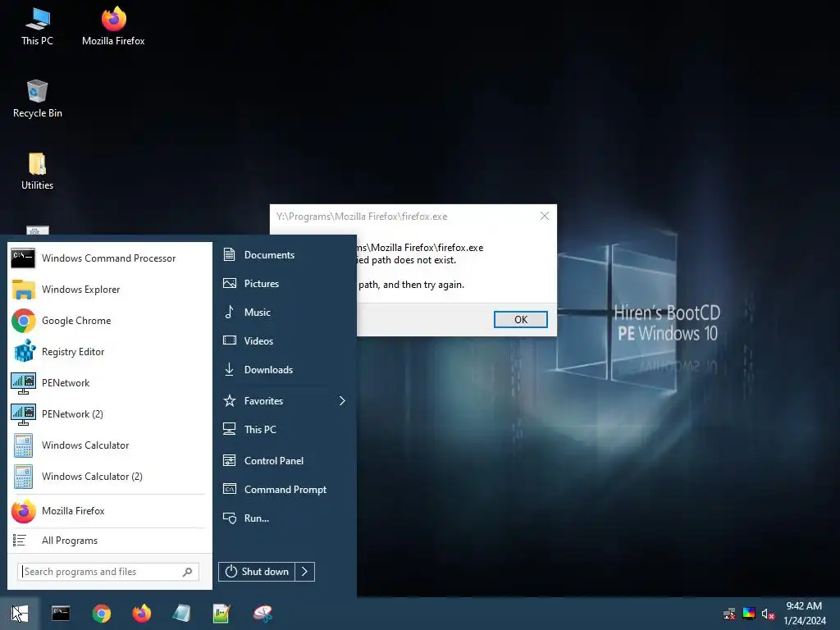840x630 pixels.
Task: Open Command Prompt from taskbar
Action: tap(61, 614)
